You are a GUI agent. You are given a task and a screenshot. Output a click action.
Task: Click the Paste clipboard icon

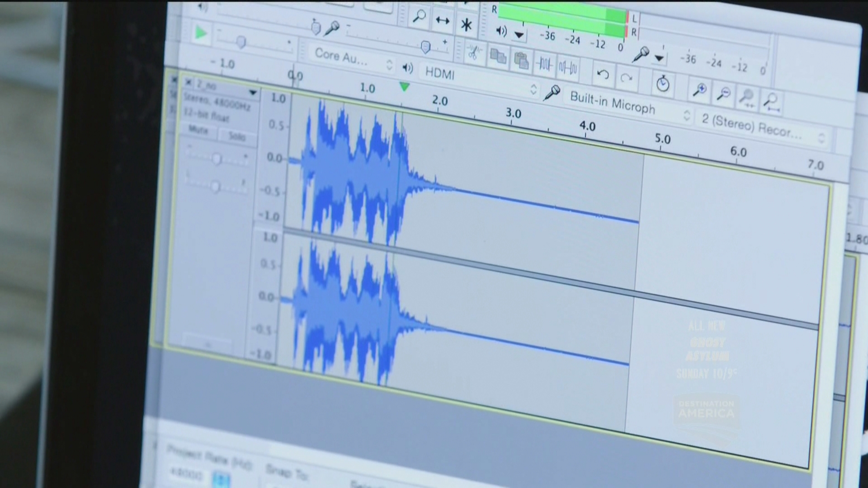[x=521, y=60]
